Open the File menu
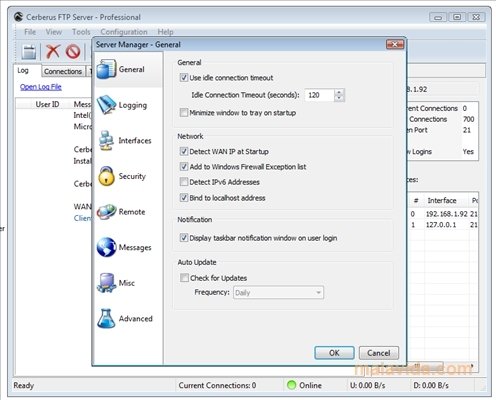This screenshot has width=496, height=400. pyautogui.click(x=30, y=32)
